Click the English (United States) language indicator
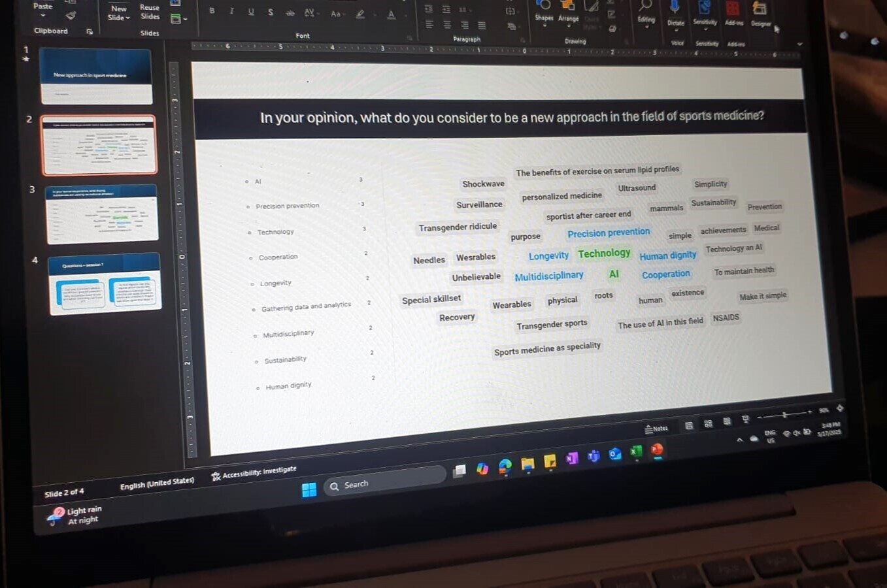This screenshot has width=887, height=588. click(157, 483)
